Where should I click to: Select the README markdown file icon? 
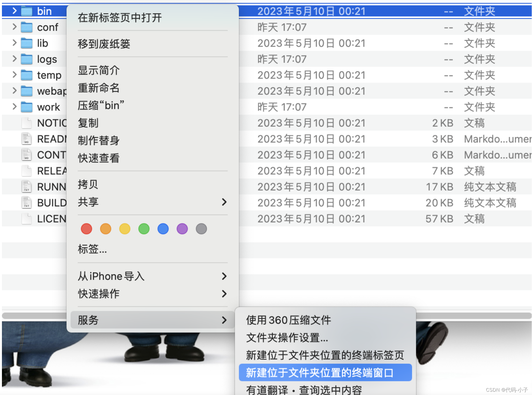pyautogui.click(x=26, y=139)
